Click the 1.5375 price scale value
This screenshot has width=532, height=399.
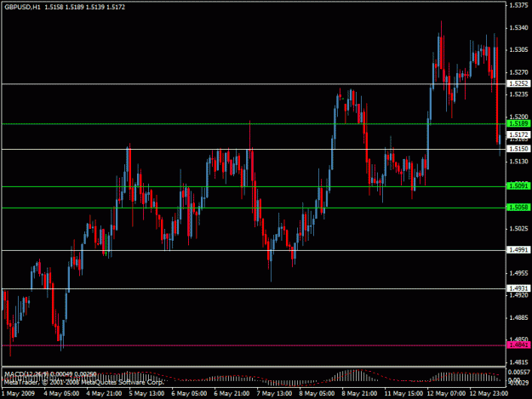[x=518, y=5]
